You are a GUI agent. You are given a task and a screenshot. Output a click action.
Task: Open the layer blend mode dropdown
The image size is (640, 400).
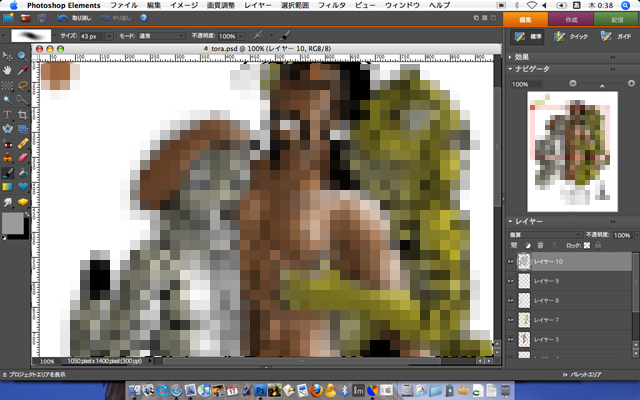coord(545,235)
